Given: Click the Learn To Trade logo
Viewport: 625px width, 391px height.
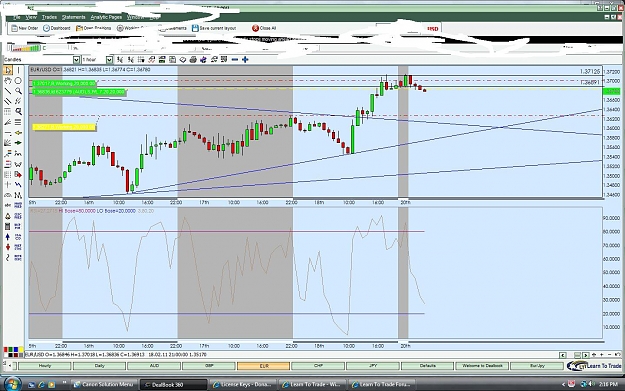Looking at the screenshot, I should pos(594,366).
